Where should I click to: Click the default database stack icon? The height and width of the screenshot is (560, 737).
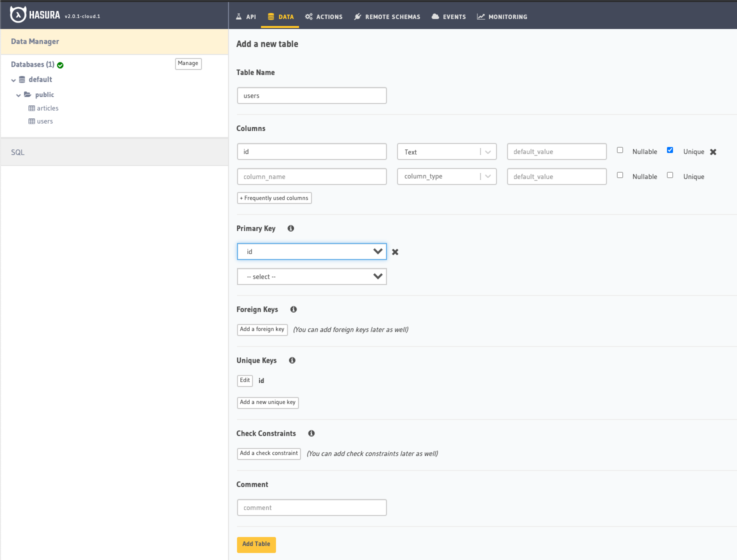pos(22,79)
